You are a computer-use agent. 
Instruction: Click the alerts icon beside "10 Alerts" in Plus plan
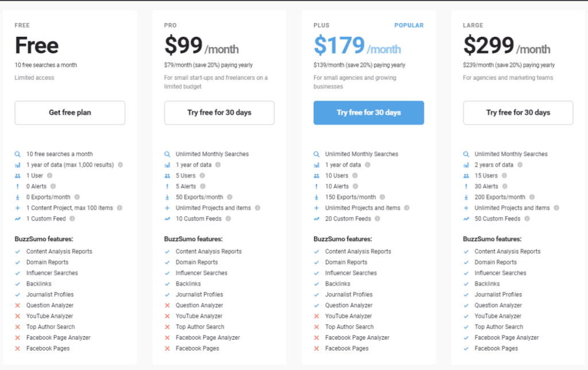(x=316, y=186)
